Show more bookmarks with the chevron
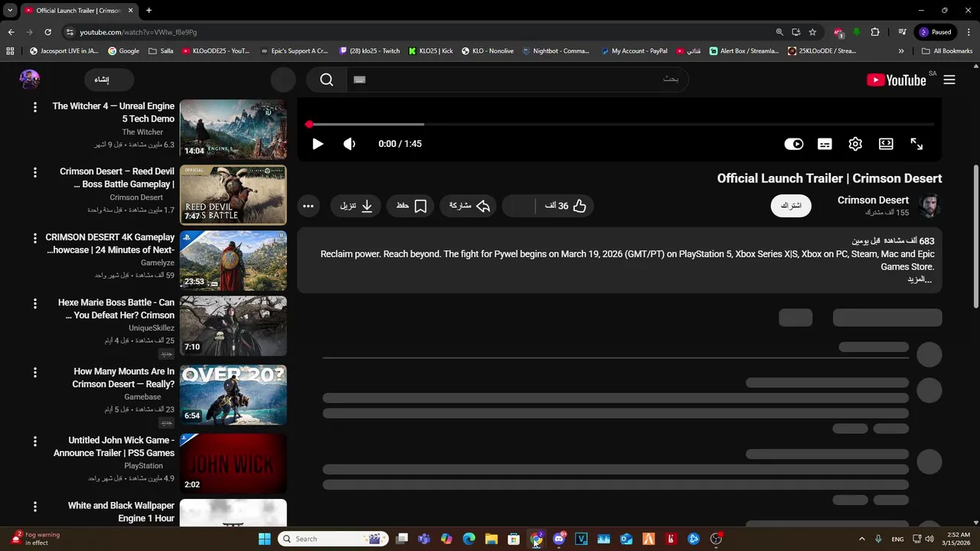 coord(901,51)
